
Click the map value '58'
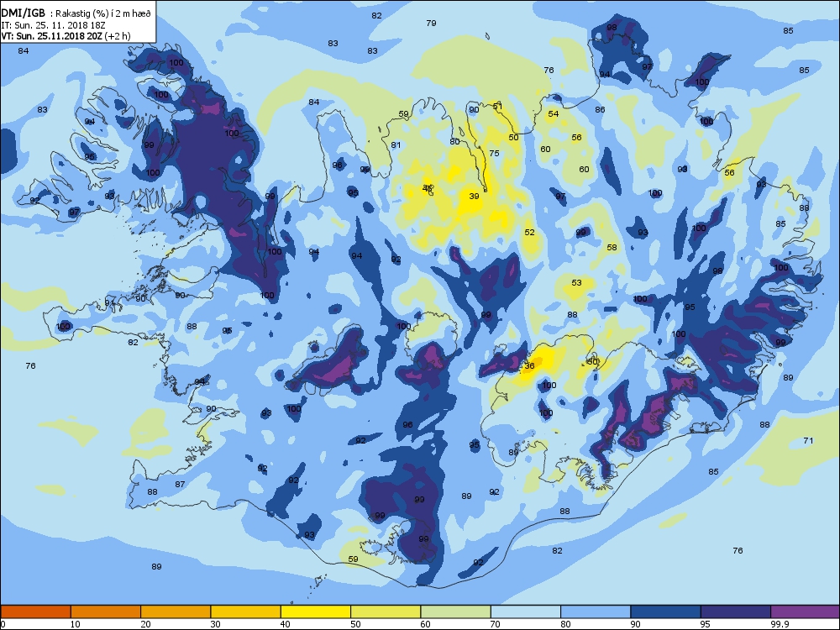(612, 247)
